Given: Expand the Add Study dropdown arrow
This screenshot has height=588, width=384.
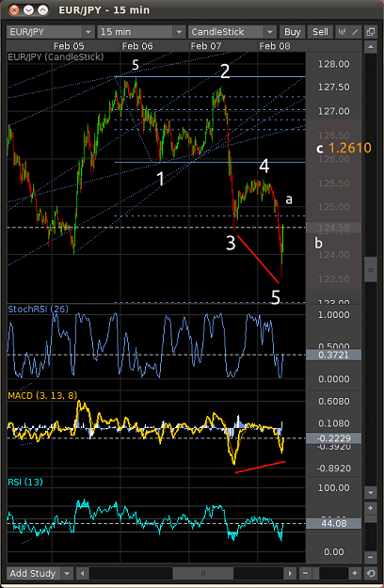Looking at the screenshot, I should (67, 573).
